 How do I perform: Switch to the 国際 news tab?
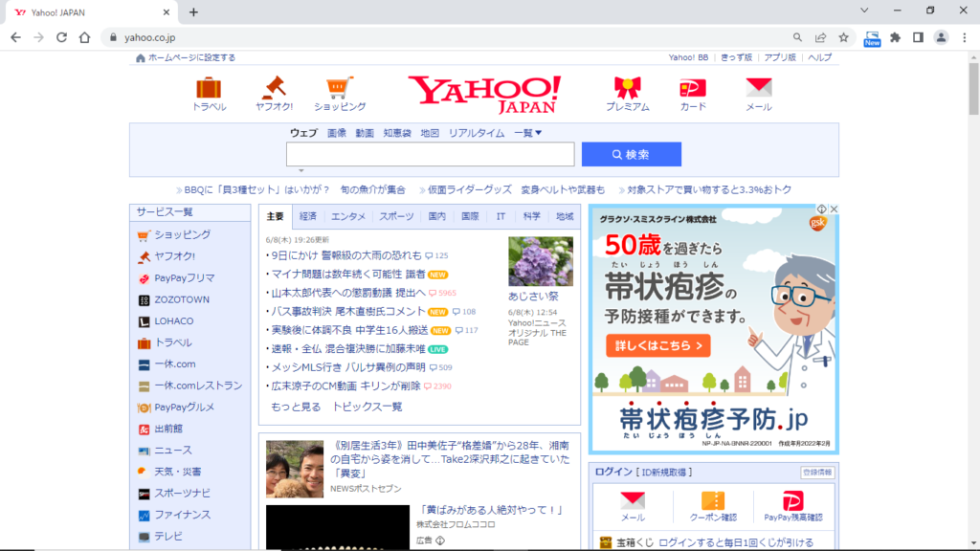click(x=470, y=216)
